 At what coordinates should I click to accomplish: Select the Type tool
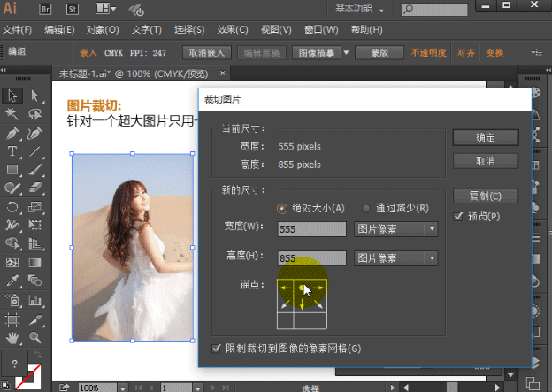[x=11, y=151]
